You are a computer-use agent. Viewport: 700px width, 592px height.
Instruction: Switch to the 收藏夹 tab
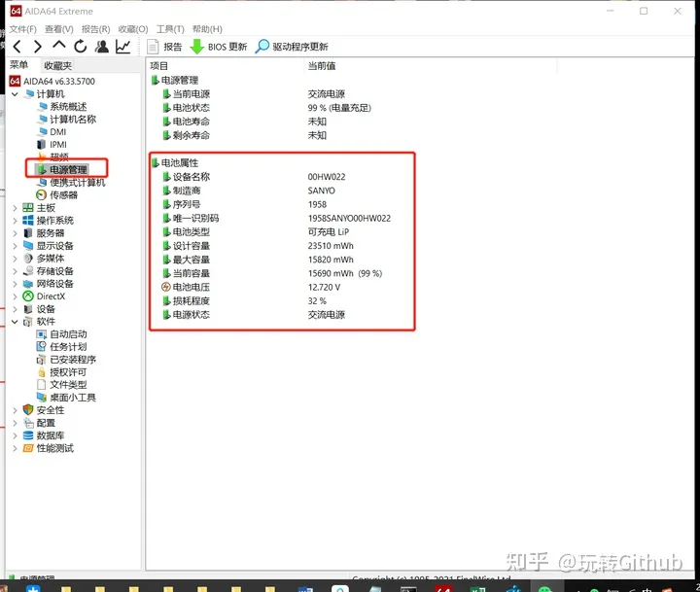pos(58,66)
